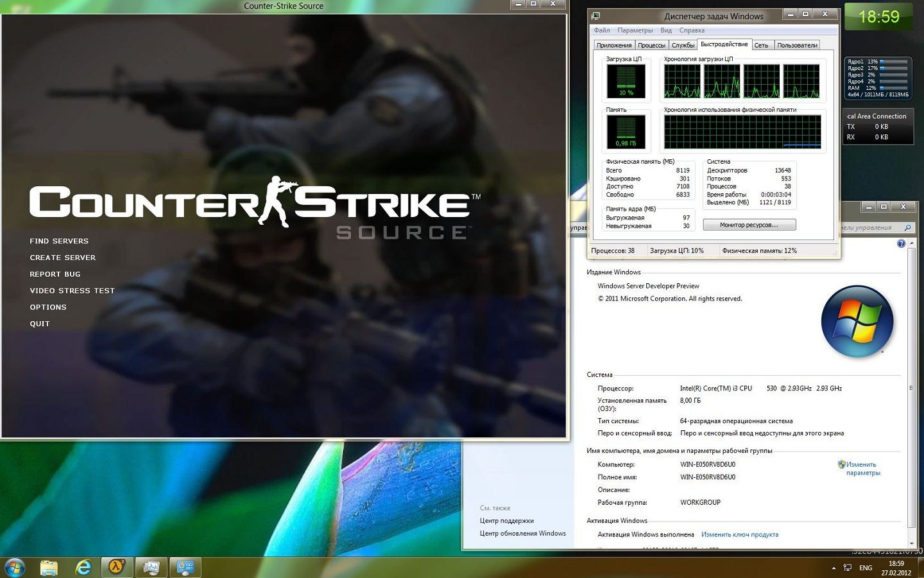The height and width of the screenshot is (578, 924).
Task: Switch to the Сеть tab
Action: (x=762, y=45)
